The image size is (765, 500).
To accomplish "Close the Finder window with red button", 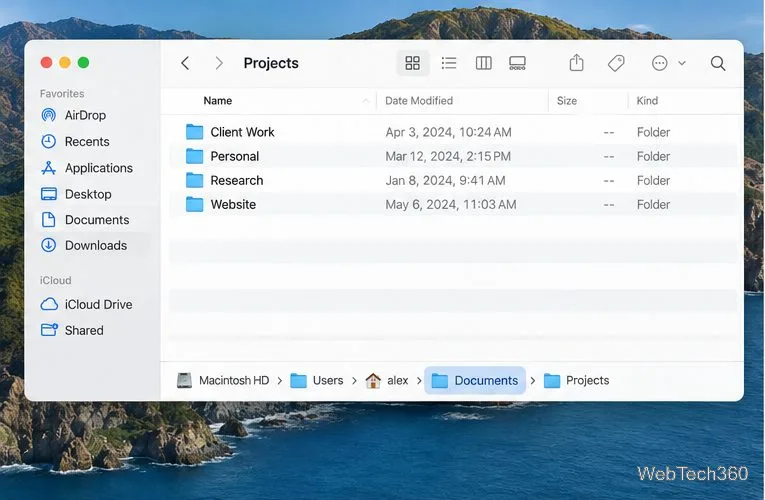I will tap(46, 62).
